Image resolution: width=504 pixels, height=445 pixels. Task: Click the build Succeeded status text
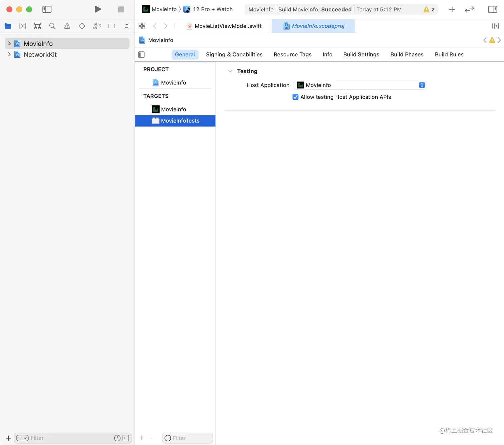336,9
